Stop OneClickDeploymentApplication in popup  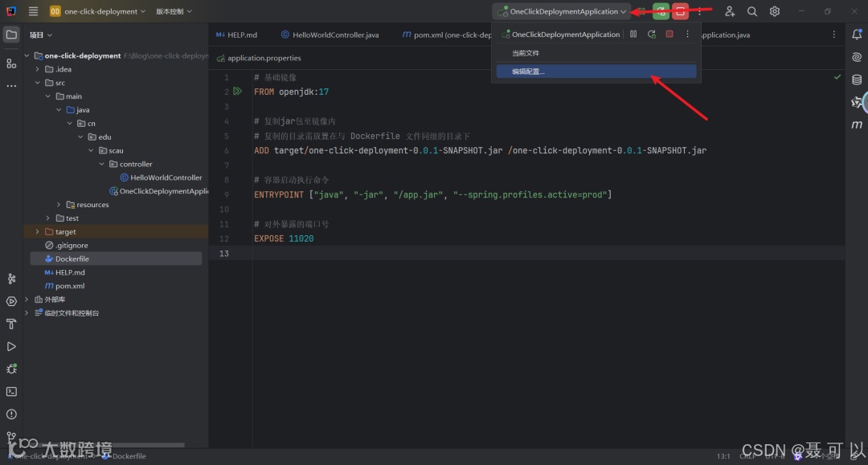point(669,35)
